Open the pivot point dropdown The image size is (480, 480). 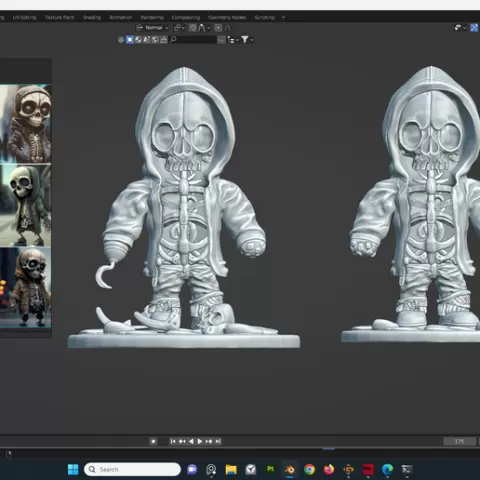click(x=179, y=28)
